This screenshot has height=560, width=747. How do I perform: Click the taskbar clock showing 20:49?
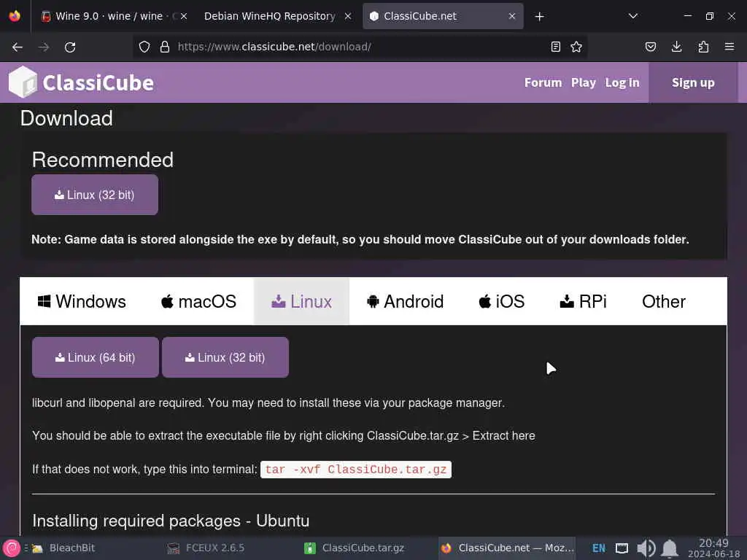(x=713, y=548)
